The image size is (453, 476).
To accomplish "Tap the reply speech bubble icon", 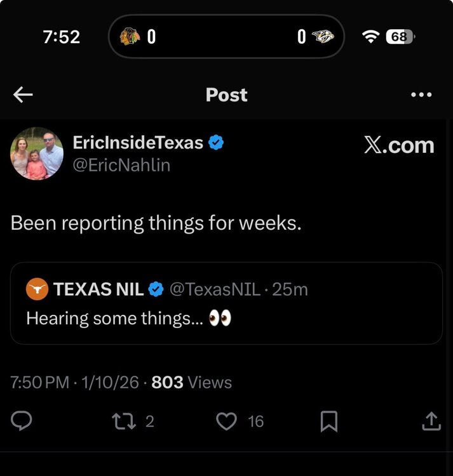I will (23, 421).
